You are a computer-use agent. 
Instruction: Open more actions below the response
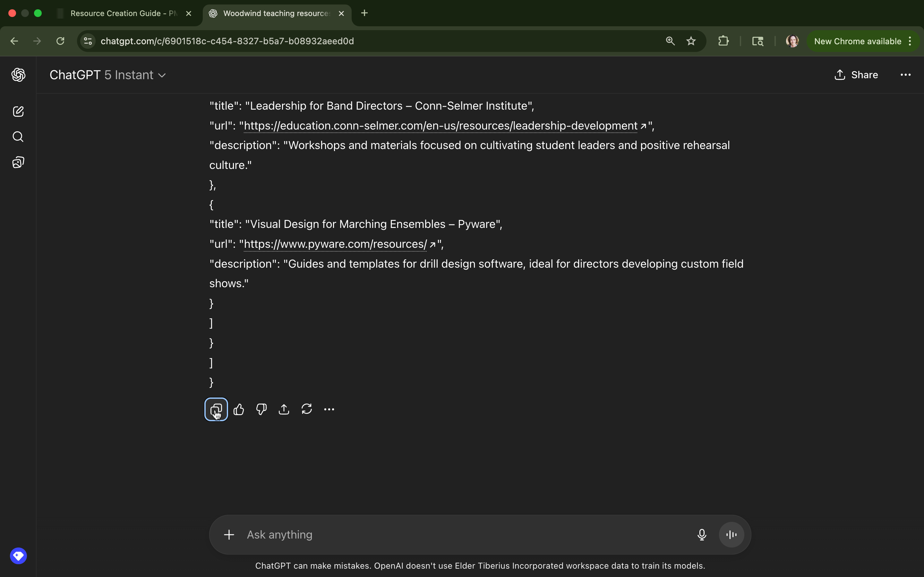(329, 409)
